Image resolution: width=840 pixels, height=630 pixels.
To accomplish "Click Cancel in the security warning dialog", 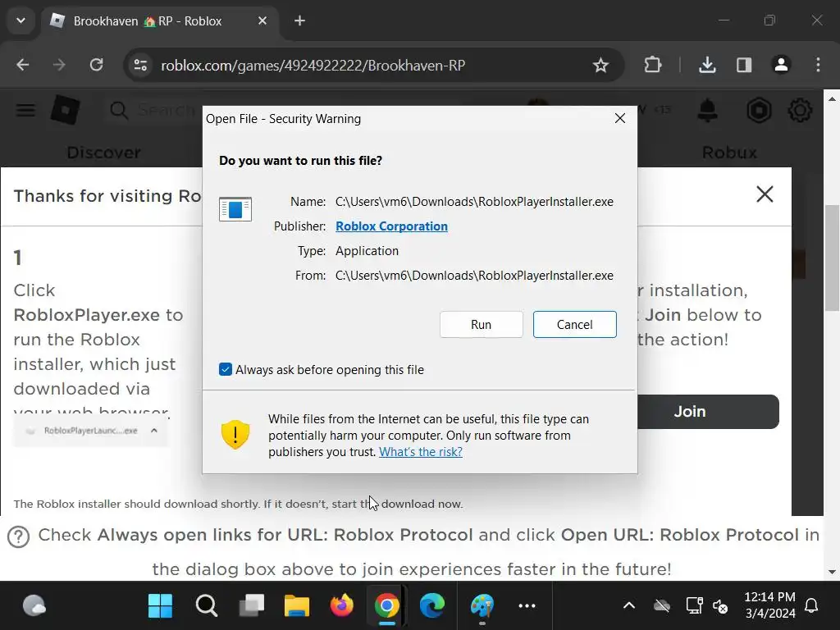I will (574, 324).
